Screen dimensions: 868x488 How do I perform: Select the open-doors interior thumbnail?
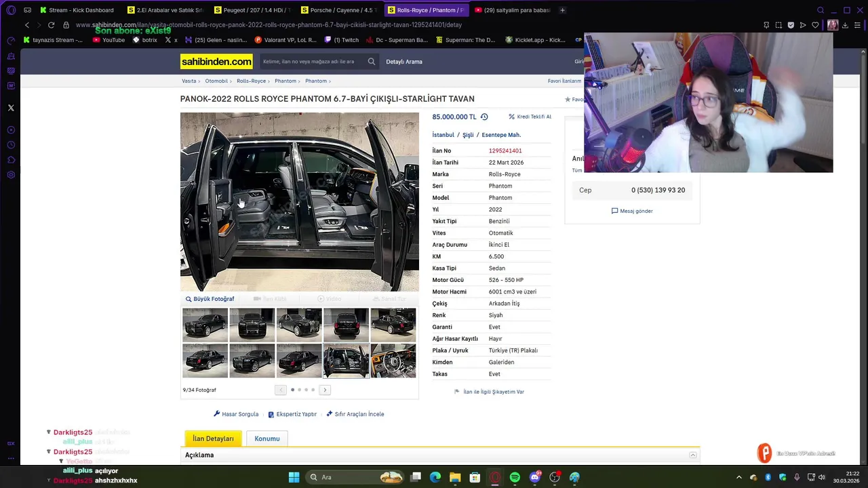coord(346,361)
